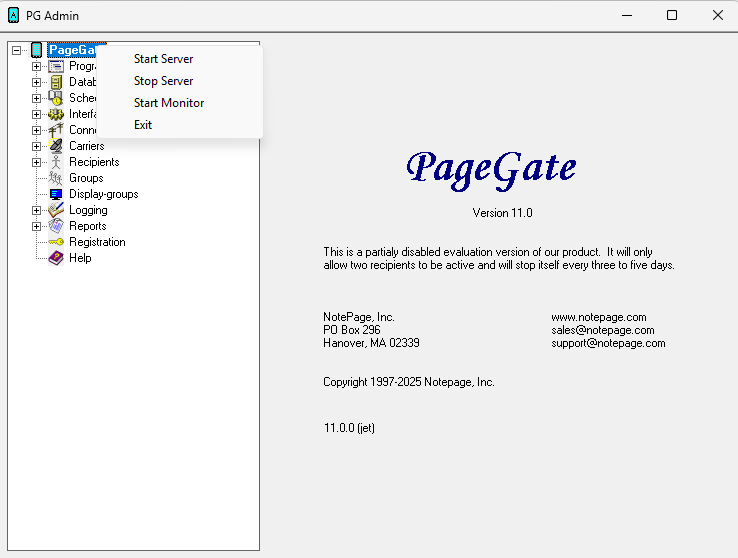
Task: Click the Hanover, MA 02339 address line
Action: coord(371,343)
